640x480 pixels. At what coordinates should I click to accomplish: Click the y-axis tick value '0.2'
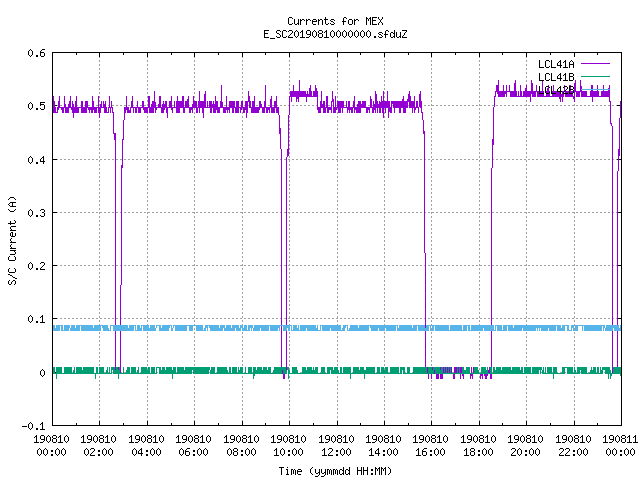pyautogui.click(x=36, y=266)
